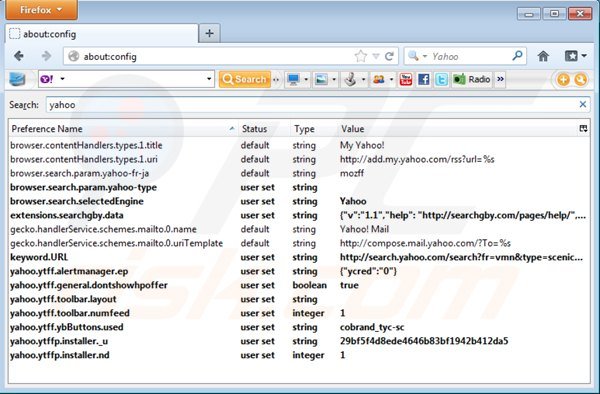Select the keyword.URL preference
Screen dimensions: 600x394
click(x=299, y=257)
